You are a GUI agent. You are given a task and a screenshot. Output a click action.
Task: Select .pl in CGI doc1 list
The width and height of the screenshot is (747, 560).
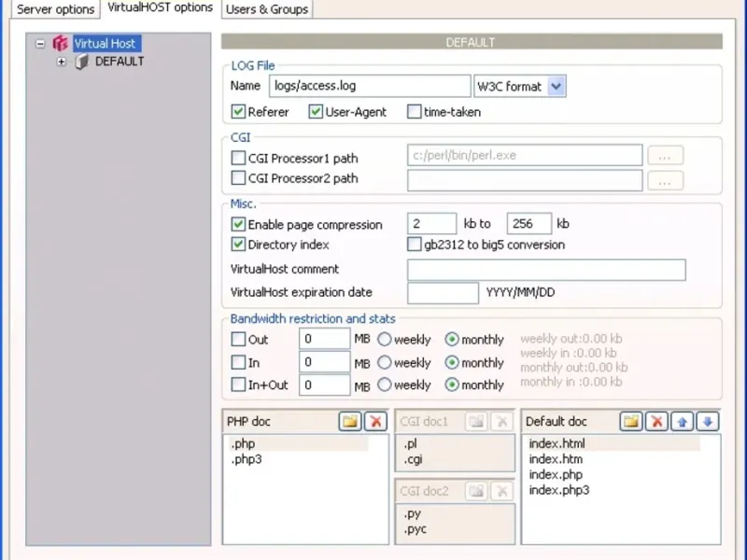click(x=410, y=444)
